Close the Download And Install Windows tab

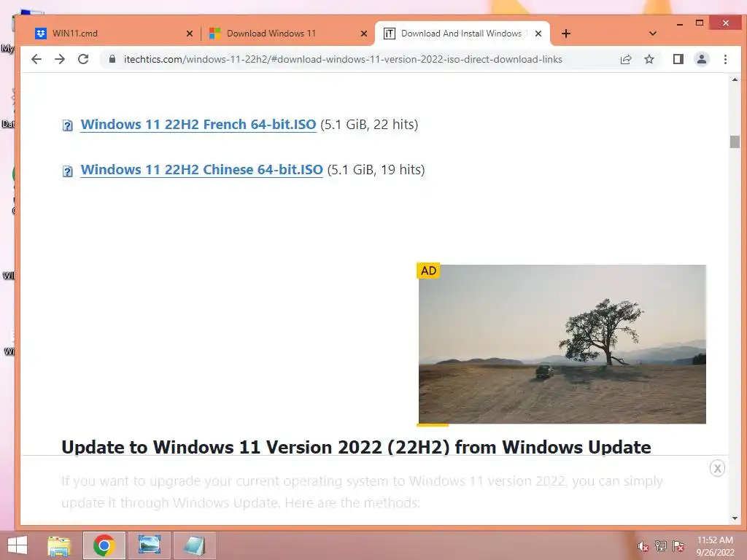pyautogui.click(x=538, y=34)
